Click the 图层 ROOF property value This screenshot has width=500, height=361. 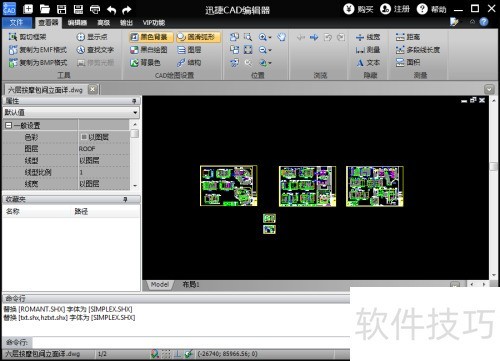[x=104, y=149]
